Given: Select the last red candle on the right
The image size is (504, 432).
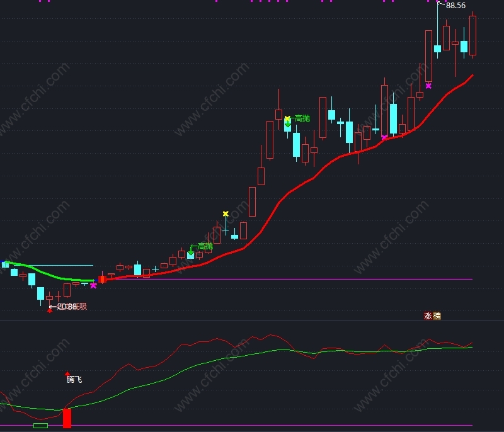Looking at the screenshot, I should [x=472, y=35].
